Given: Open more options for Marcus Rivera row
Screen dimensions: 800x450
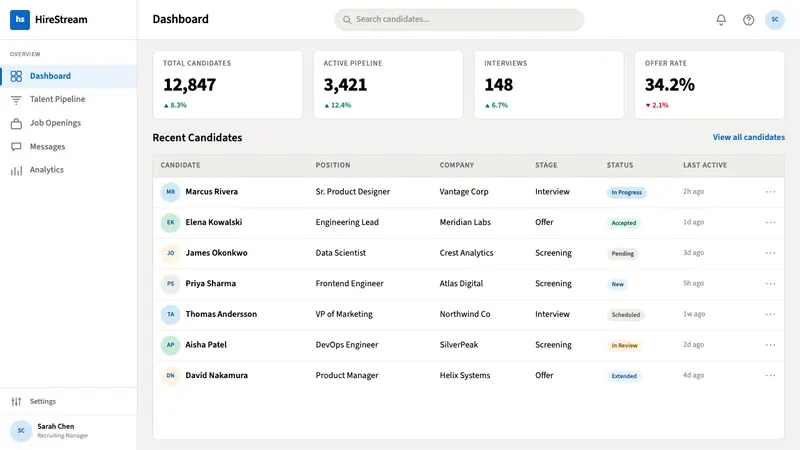Looking at the screenshot, I should coord(770,192).
